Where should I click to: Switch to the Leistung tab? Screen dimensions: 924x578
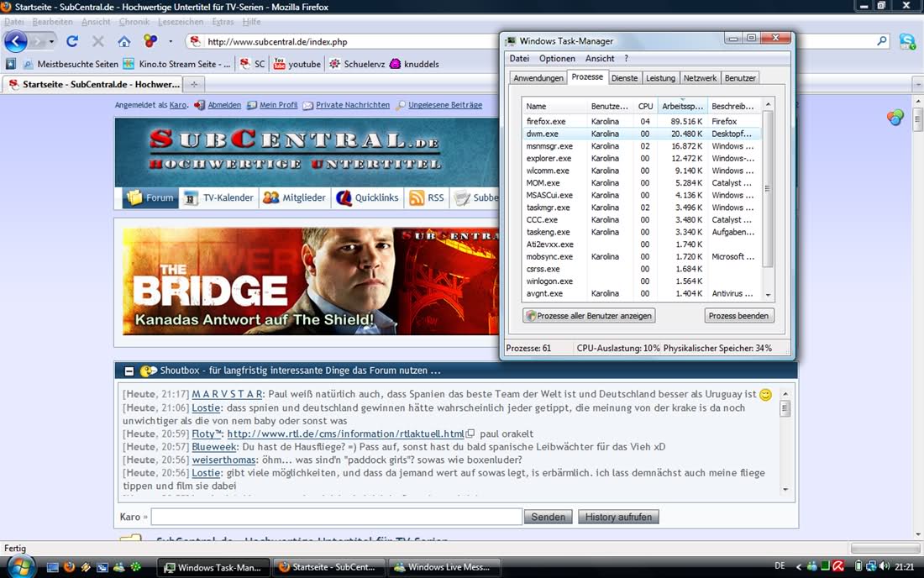pyautogui.click(x=660, y=78)
